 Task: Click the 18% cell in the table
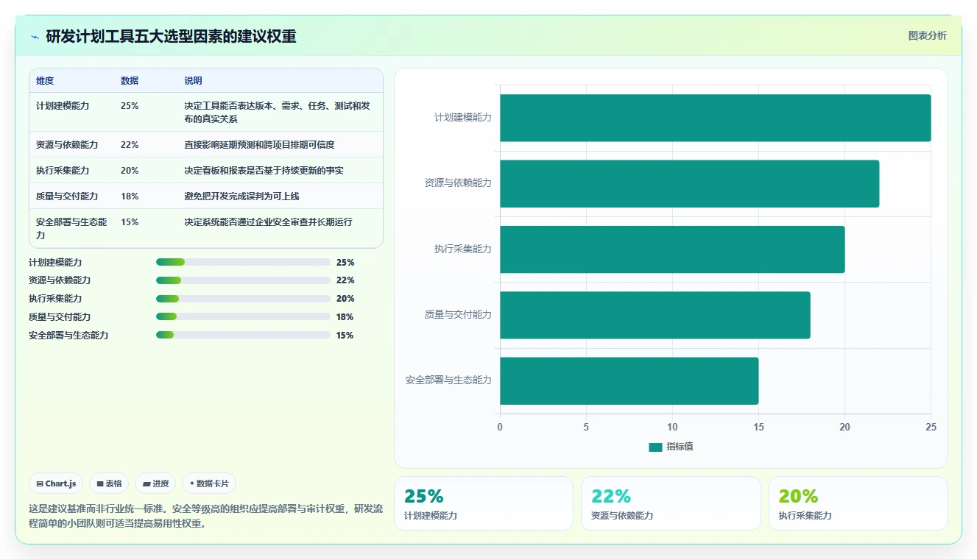click(130, 196)
